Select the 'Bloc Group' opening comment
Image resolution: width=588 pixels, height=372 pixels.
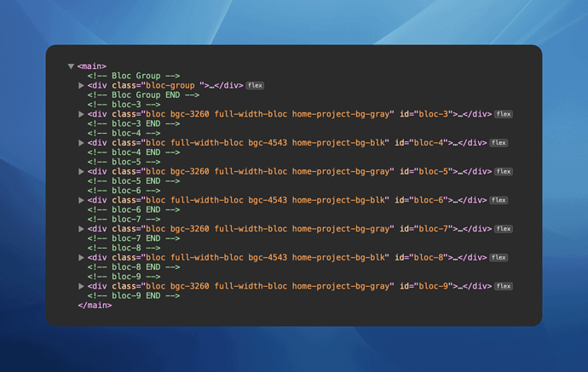click(x=134, y=76)
